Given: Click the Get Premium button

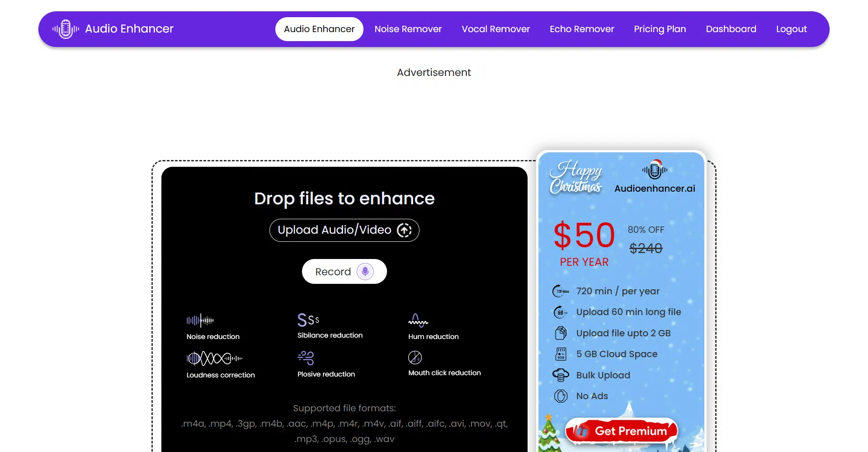Looking at the screenshot, I should pos(622,431).
